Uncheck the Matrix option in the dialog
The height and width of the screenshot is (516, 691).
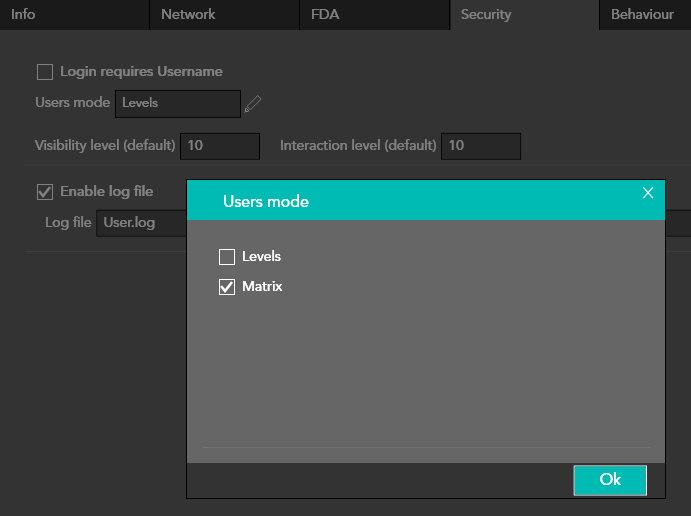pyautogui.click(x=227, y=287)
